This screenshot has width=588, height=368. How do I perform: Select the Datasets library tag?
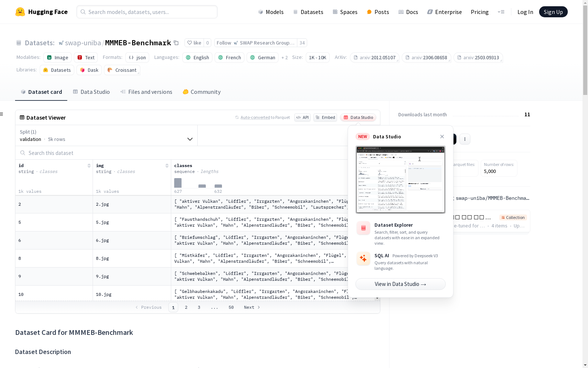click(x=57, y=70)
